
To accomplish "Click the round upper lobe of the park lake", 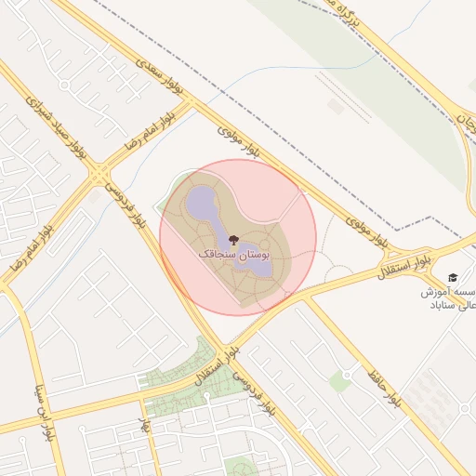I will 200,202.
